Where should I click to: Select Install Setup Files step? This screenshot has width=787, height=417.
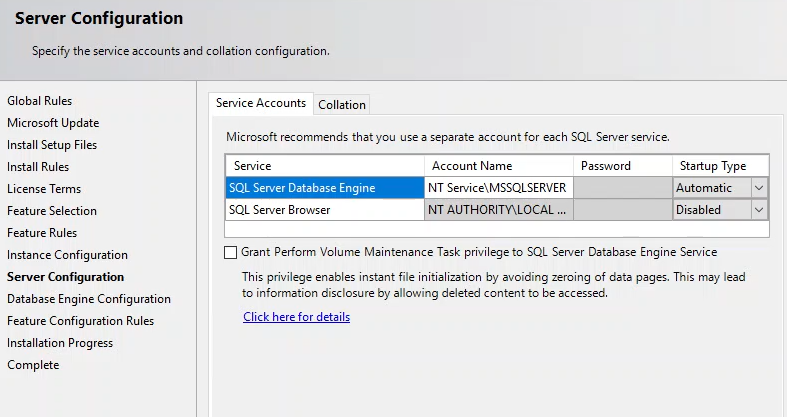(x=52, y=145)
